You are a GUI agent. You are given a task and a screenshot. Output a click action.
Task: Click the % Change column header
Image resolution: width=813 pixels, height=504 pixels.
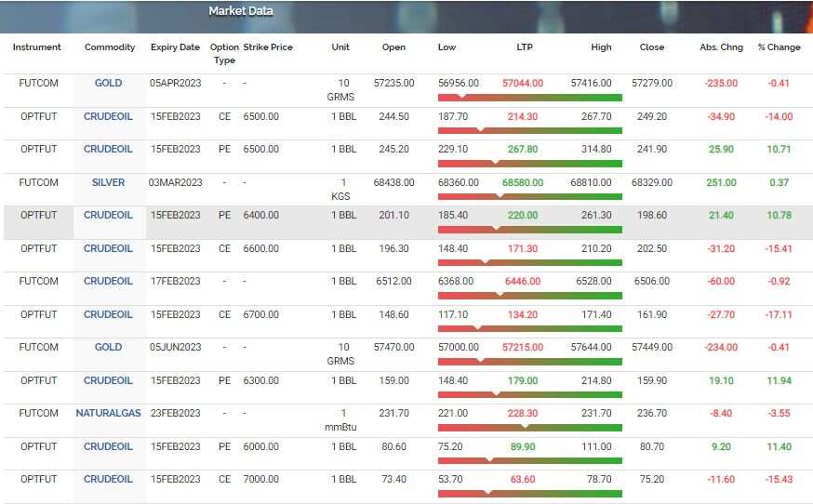click(x=779, y=47)
